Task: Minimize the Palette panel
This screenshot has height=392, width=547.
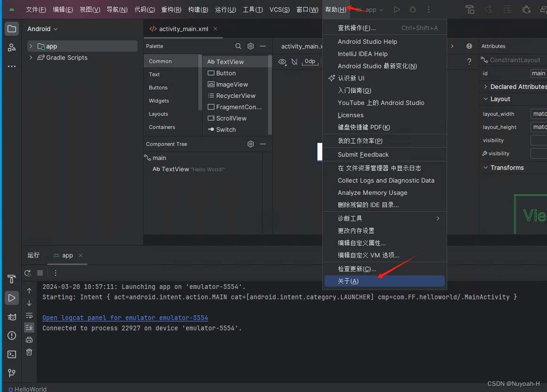Action: [x=263, y=46]
